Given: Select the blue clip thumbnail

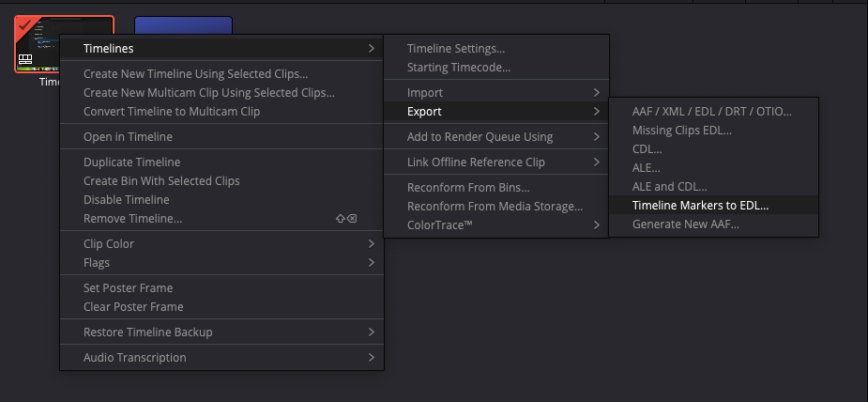Looking at the screenshot, I should [183, 26].
